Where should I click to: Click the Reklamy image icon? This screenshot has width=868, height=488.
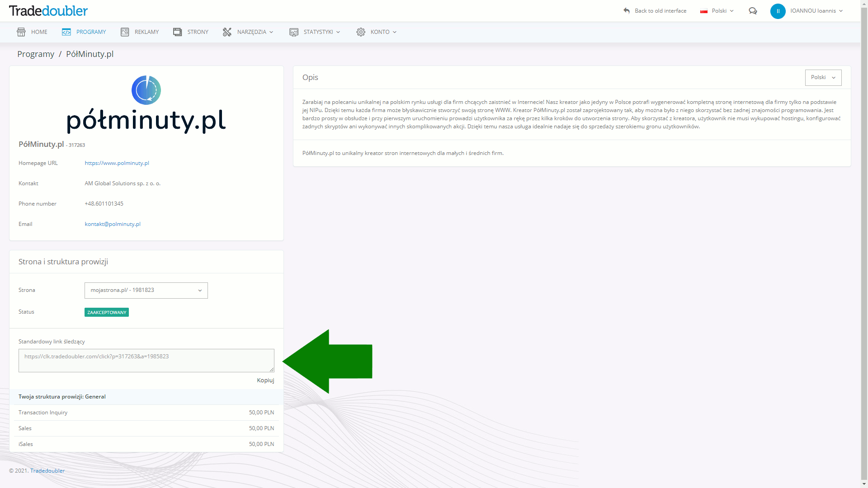[x=125, y=32]
